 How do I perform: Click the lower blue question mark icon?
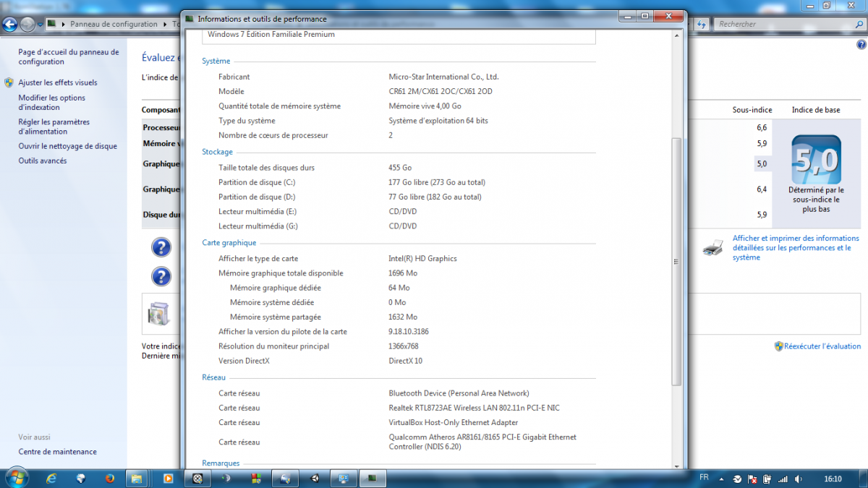(161, 276)
